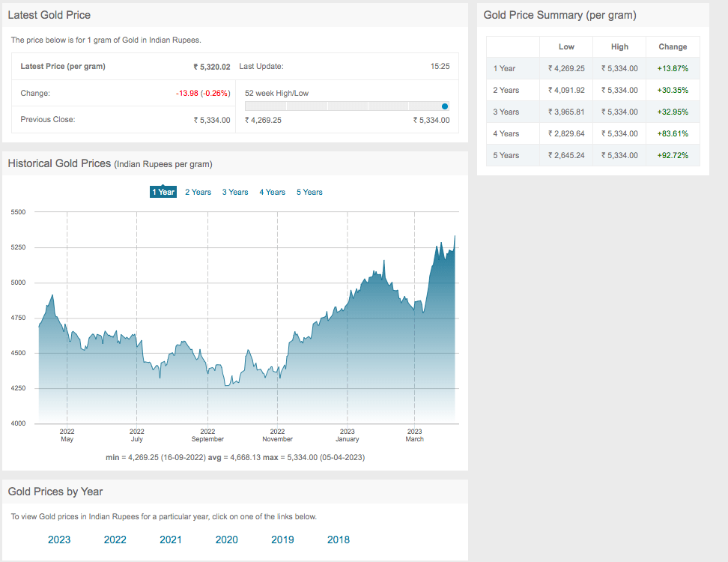Viewport: 728px width, 562px height.
Task: Click the min/avg/max statistics line
Action: 235,458
